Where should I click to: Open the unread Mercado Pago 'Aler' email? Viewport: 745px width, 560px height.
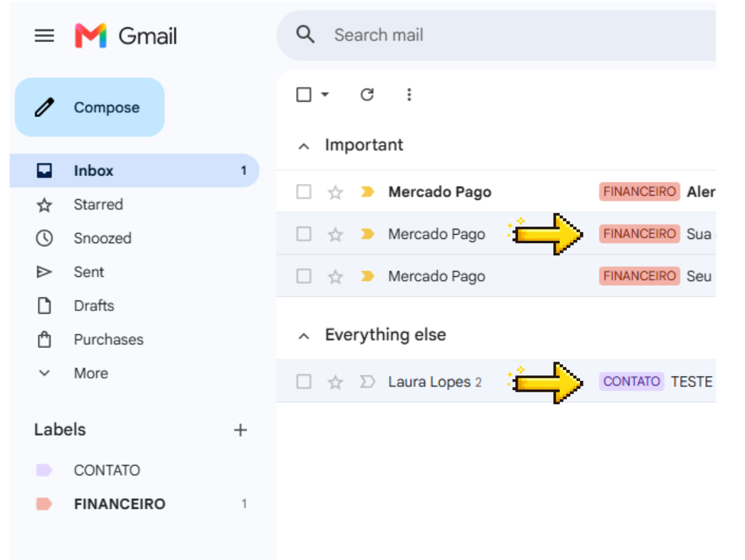[496, 192]
